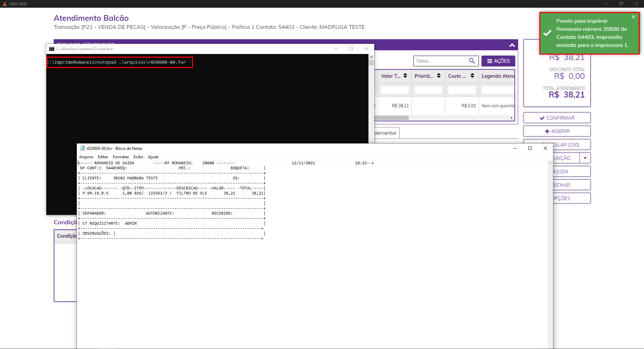Click the MADRUGA TESTE client line in Notepad
The height and width of the screenshot is (349, 644).
[135, 178]
